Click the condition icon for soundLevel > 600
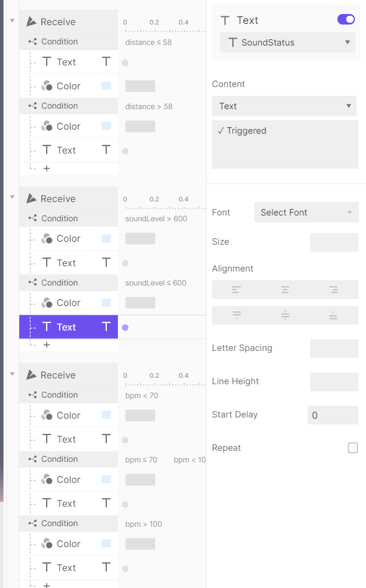Screen dimensions: 366x588 click(x=33, y=218)
